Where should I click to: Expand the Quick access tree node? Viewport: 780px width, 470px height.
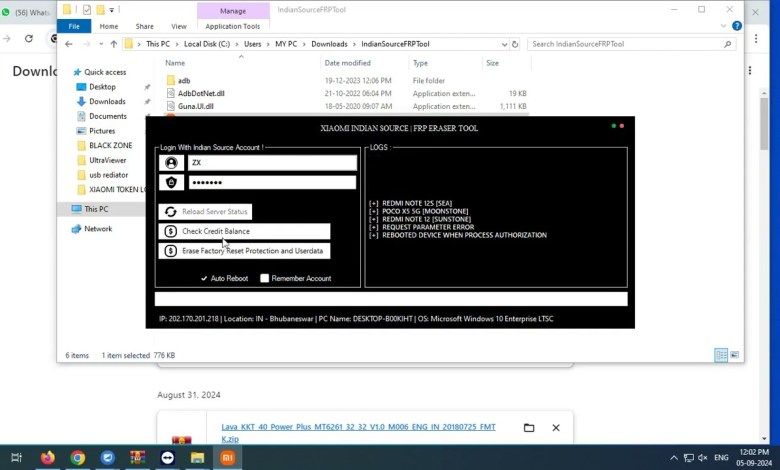(x=66, y=72)
